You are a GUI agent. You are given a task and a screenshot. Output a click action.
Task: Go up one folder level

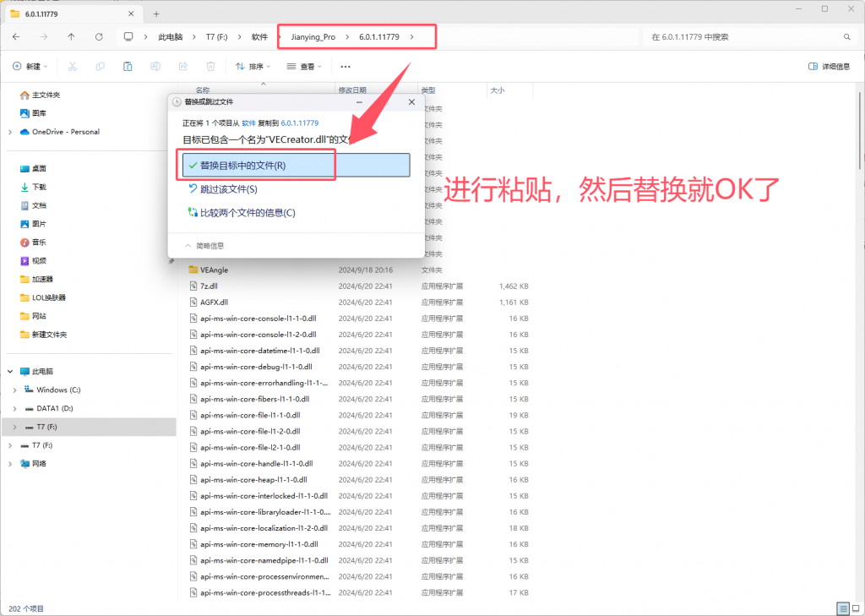tap(71, 37)
